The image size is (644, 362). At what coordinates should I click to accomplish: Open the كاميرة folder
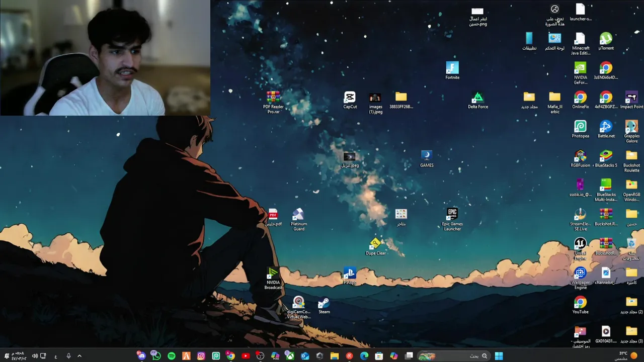pos(631,275)
